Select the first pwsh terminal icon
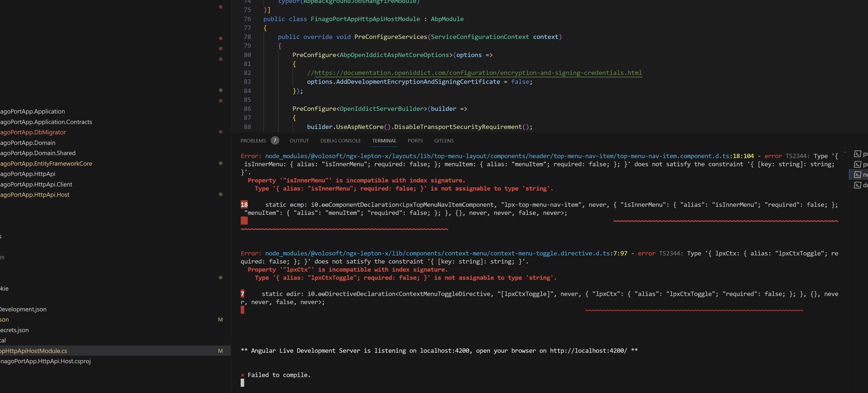This screenshot has height=393, width=868. pos(857,154)
